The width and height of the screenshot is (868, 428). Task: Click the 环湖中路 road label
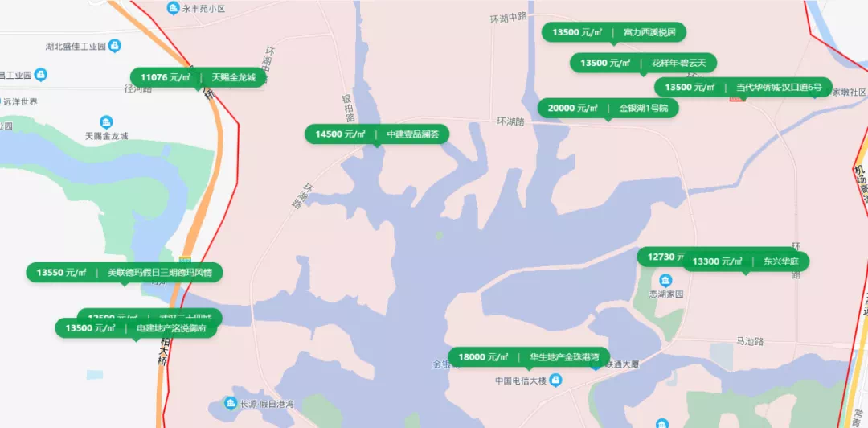point(508,18)
